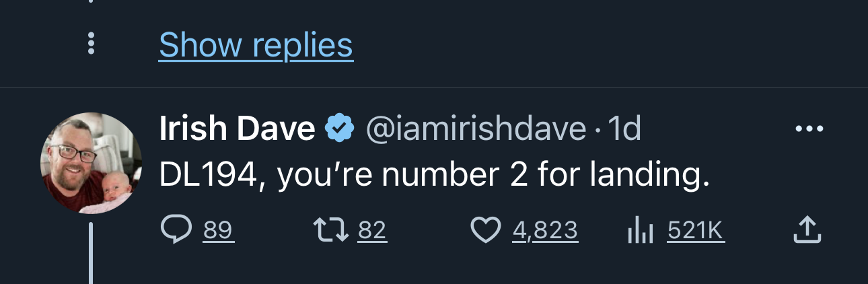
Task: Click the 1d timestamp
Action: 624,129
